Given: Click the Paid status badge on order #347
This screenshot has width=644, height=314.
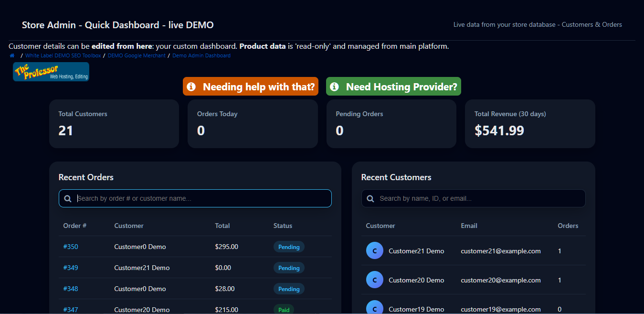Looking at the screenshot, I should click(x=284, y=310).
